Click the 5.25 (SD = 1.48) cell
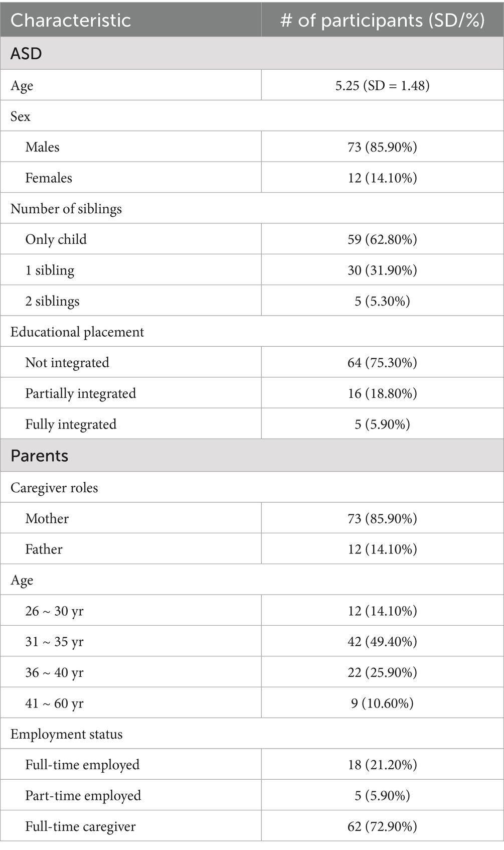The width and height of the screenshot is (504, 850). click(x=382, y=86)
